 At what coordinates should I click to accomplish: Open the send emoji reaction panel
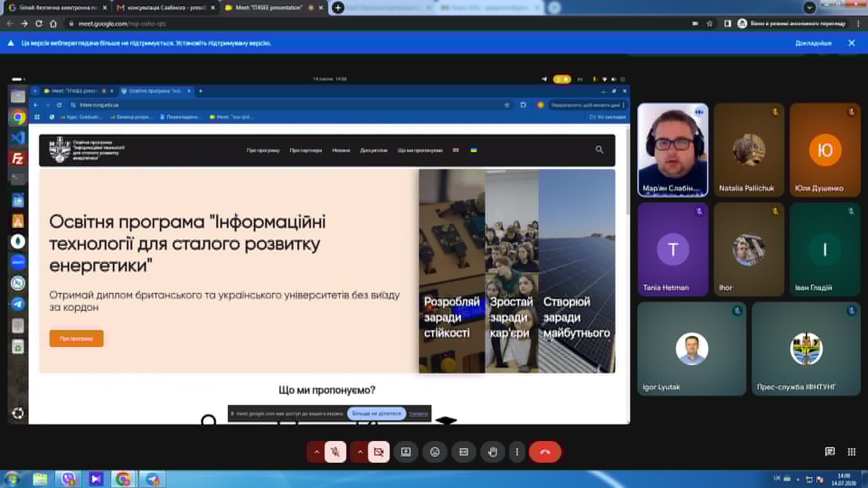(435, 452)
